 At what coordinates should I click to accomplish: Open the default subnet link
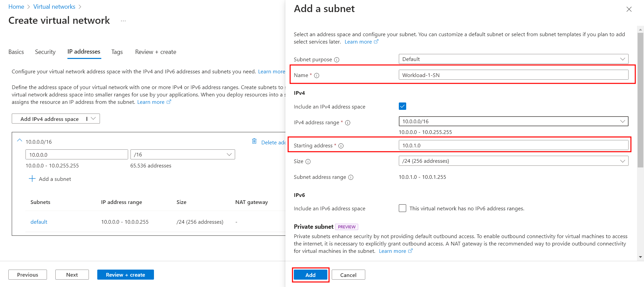(x=39, y=222)
